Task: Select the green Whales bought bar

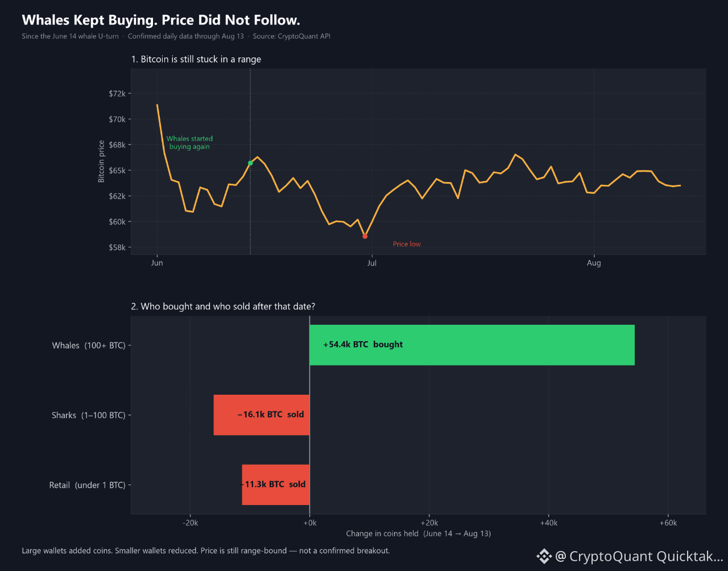Action: tap(472, 345)
